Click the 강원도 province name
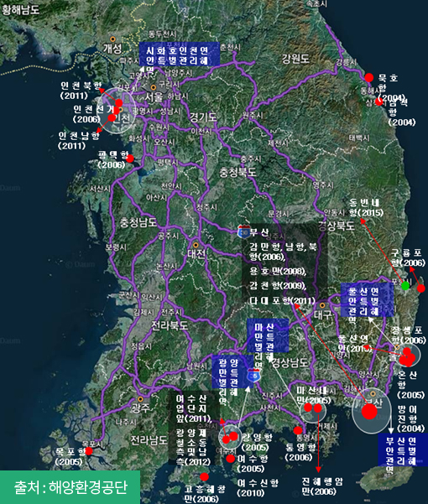Screen dimensions: 428x504 (295, 58)
